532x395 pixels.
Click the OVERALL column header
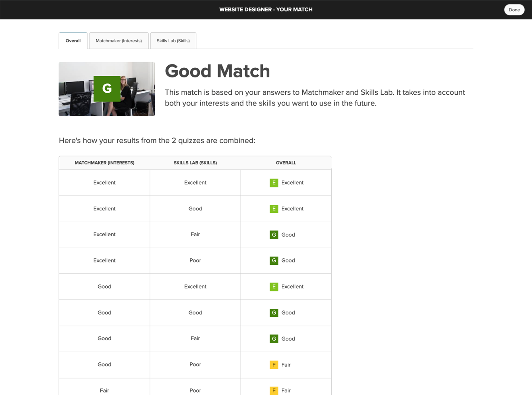coord(286,163)
